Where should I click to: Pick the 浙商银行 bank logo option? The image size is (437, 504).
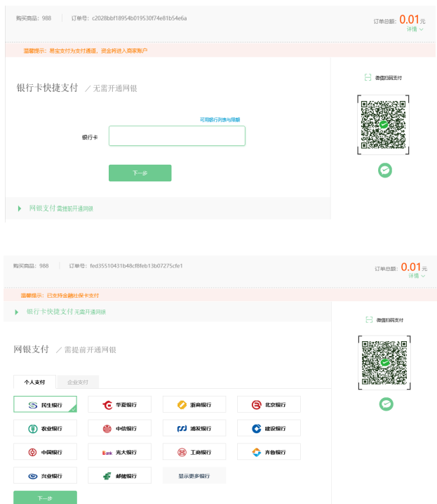pos(194,405)
